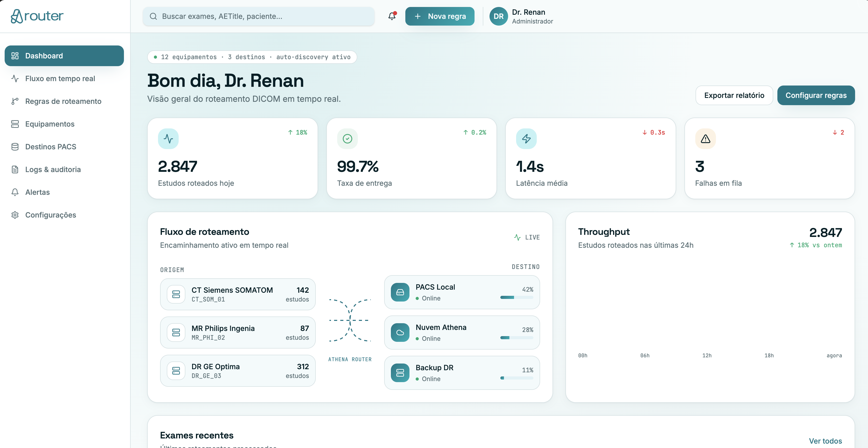Follow the Ver todos link
Screen dimensions: 868x448
(x=825, y=441)
